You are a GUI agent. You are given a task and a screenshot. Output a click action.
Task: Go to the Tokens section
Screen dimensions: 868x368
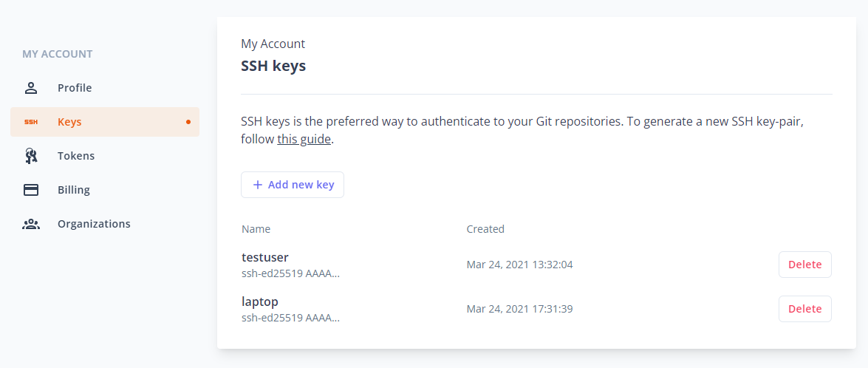[105, 156]
